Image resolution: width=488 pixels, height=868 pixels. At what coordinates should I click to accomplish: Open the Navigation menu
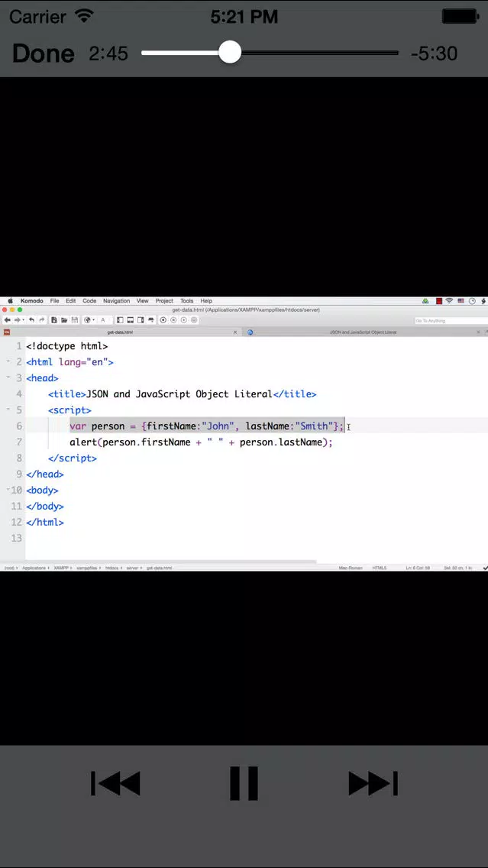[x=116, y=301]
